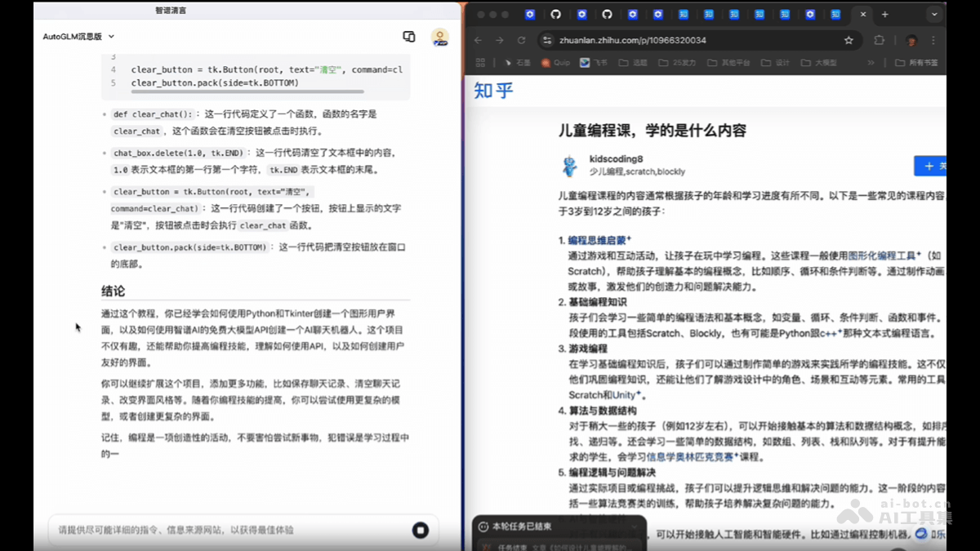
Task: Open the Quip bookmark icon
Action: [545, 62]
